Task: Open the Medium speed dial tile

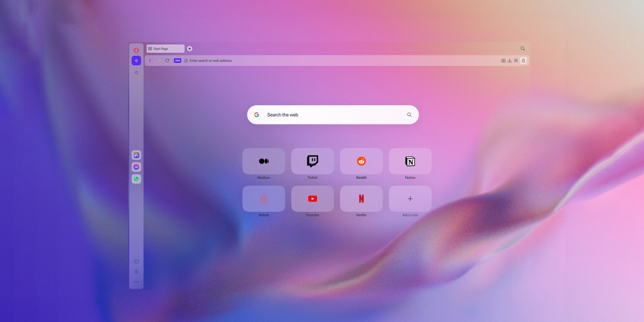Action: 264,161
